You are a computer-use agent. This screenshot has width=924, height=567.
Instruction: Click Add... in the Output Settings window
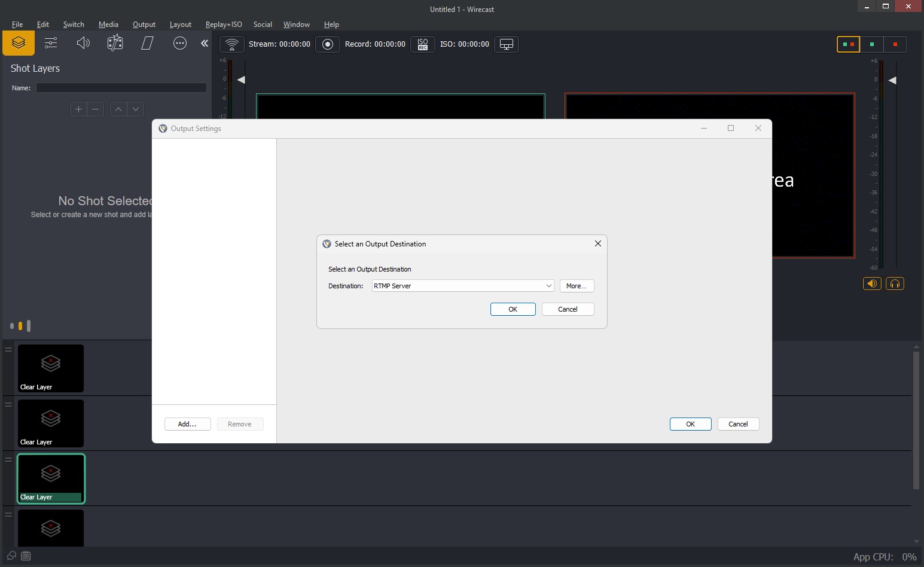(187, 424)
